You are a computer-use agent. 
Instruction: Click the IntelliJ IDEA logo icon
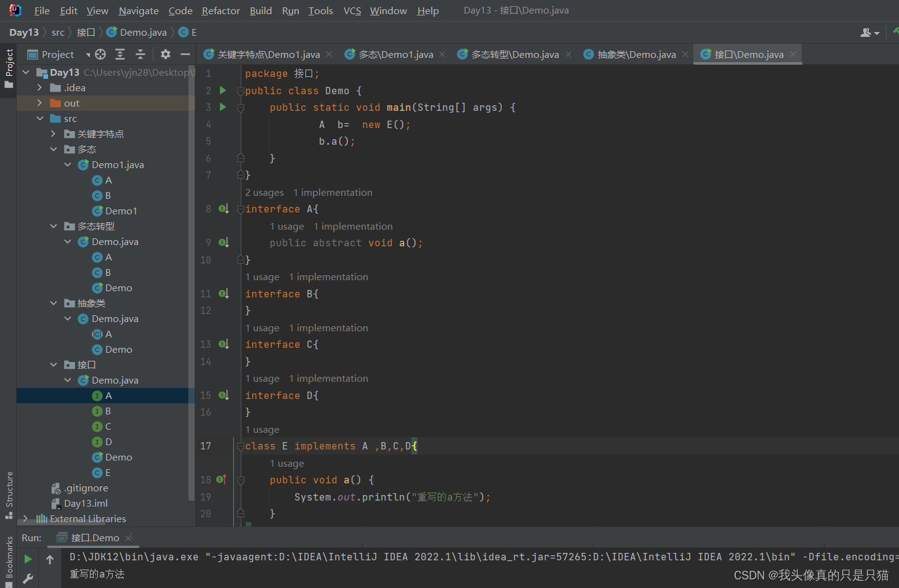15,10
